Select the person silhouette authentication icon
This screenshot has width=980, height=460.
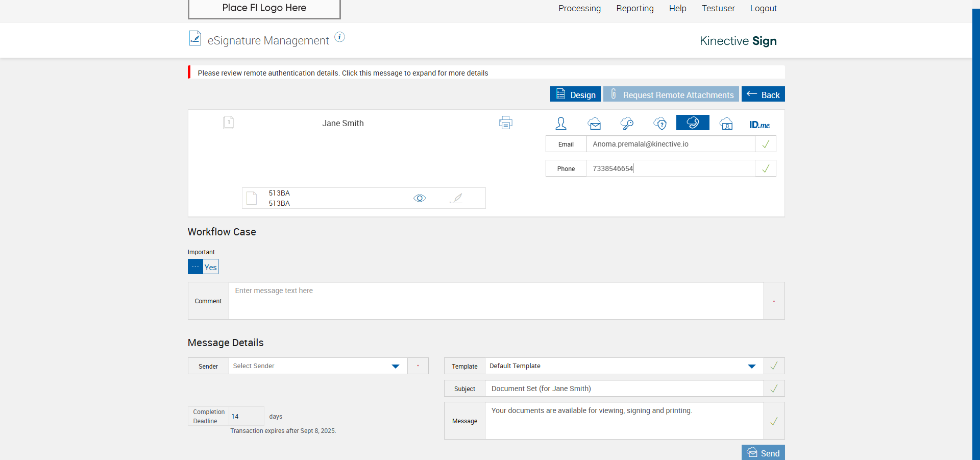point(561,124)
